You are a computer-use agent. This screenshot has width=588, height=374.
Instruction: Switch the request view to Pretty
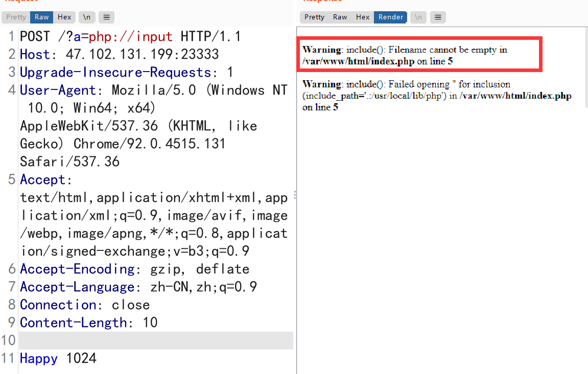point(16,17)
